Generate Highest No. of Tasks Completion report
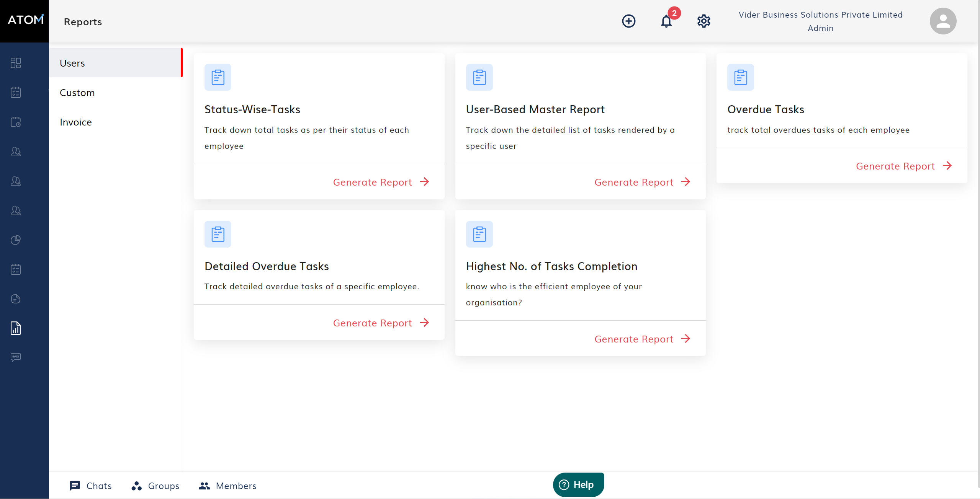980x499 pixels. (642, 339)
